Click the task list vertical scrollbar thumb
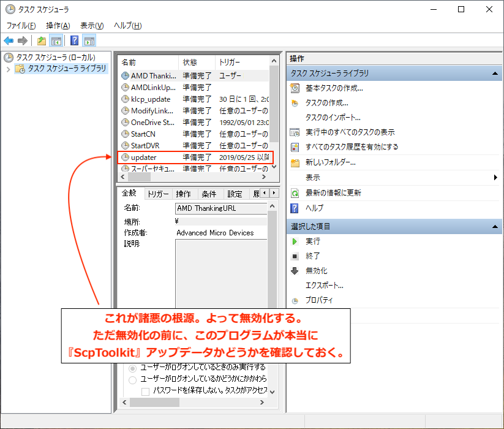Viewport: 504px width, 429px height. pos(274,104)
